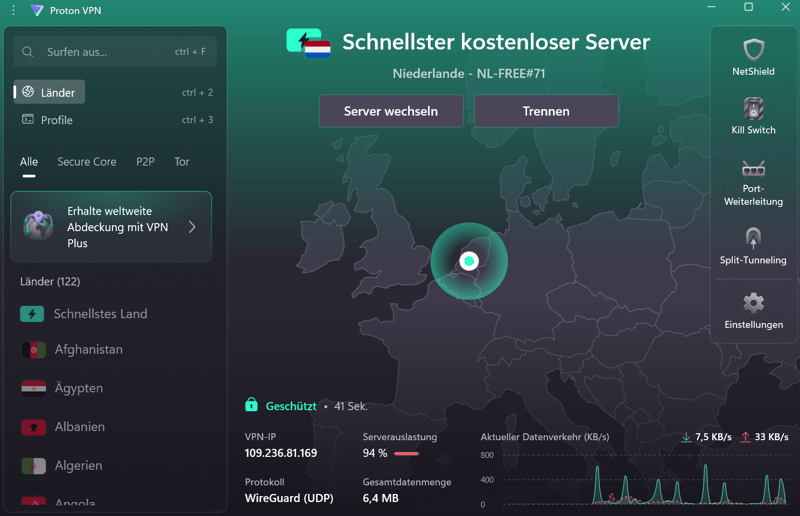Open the Port-Weiterleitung icon

tap(753, 168)
